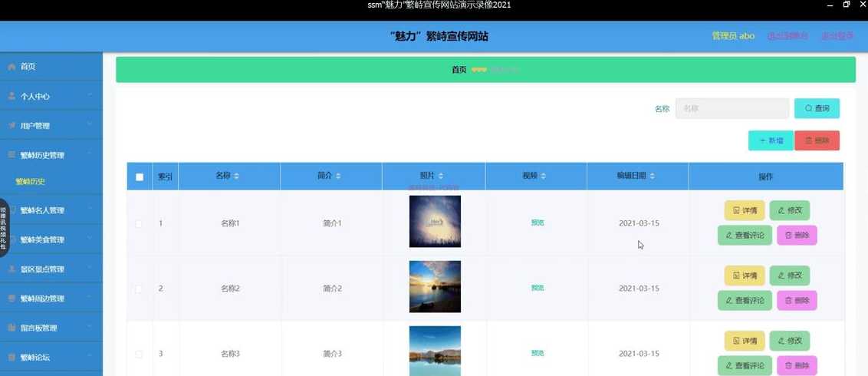The height and width of the screenshot is (376, 868).
Task: Click the 腾讯视频礼包 side tab
Action: tap(5, 228)
